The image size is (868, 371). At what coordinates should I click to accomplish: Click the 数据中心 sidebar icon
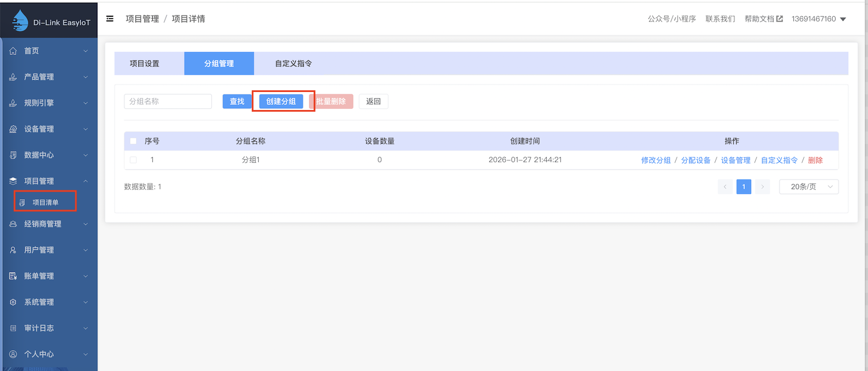pos(13,155)
